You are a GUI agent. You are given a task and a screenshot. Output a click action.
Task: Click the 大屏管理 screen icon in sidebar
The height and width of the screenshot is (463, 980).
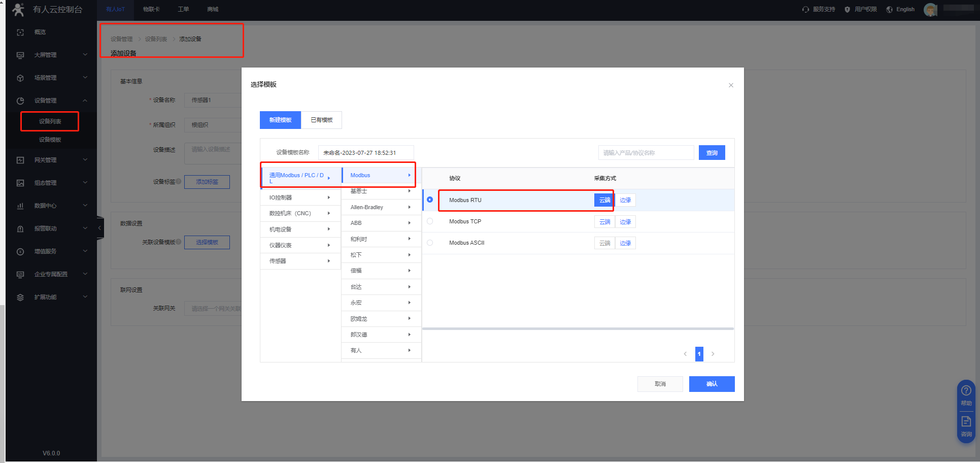(20, 55)
